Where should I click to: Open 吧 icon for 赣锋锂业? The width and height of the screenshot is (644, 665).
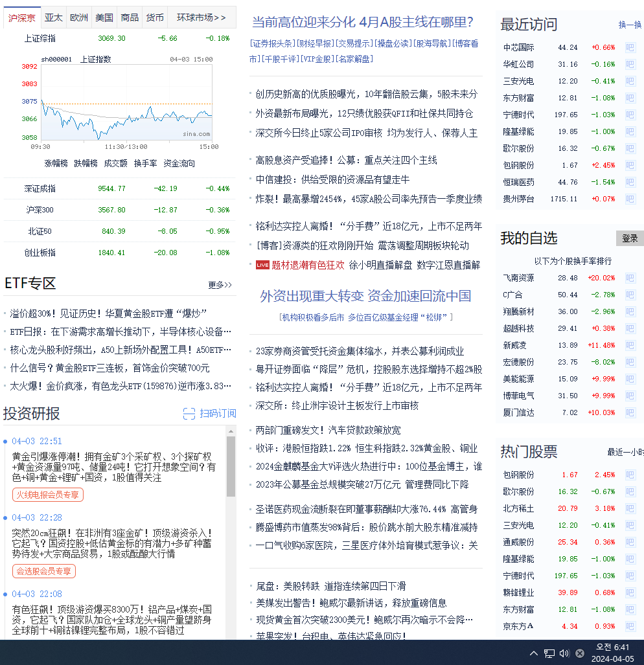pyautogui.click(x=630, y=593)
